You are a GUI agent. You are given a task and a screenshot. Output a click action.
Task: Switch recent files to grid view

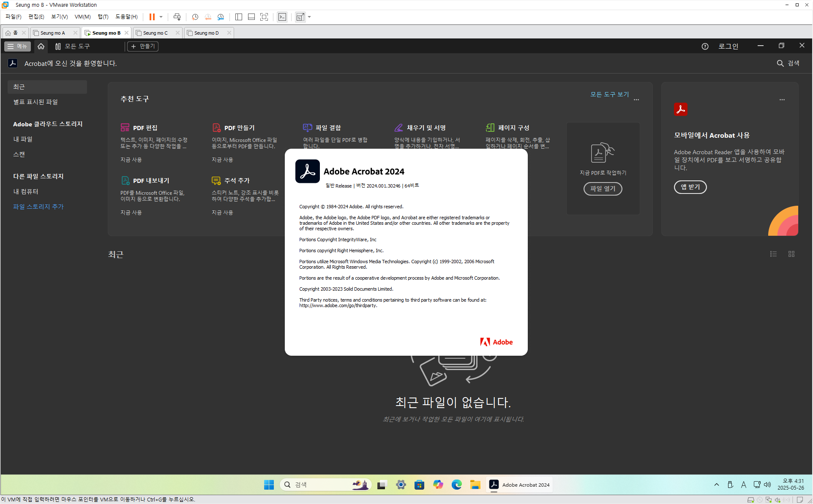click(791, 254)
